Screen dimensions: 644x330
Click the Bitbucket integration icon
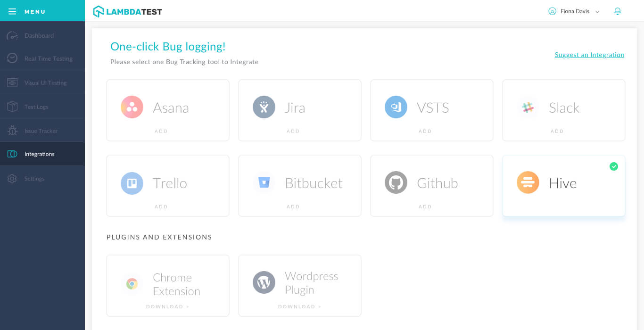point(264,183)
